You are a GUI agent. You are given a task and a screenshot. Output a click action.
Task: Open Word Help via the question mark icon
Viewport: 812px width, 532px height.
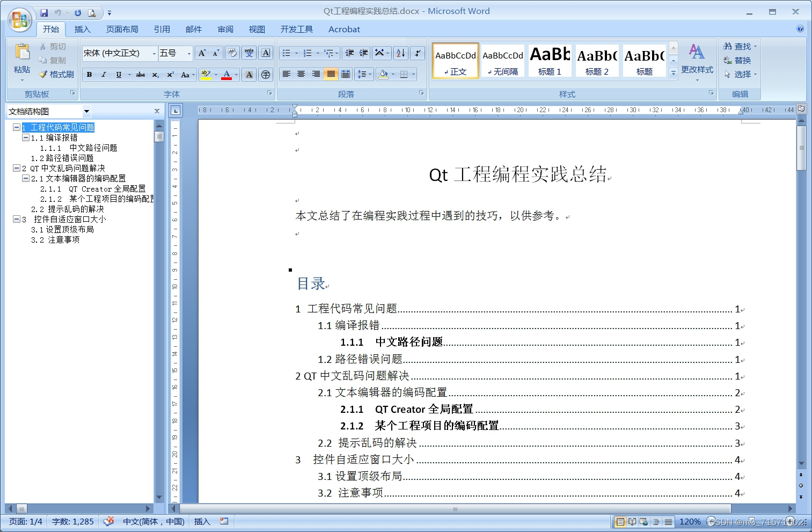click(800, 29)
